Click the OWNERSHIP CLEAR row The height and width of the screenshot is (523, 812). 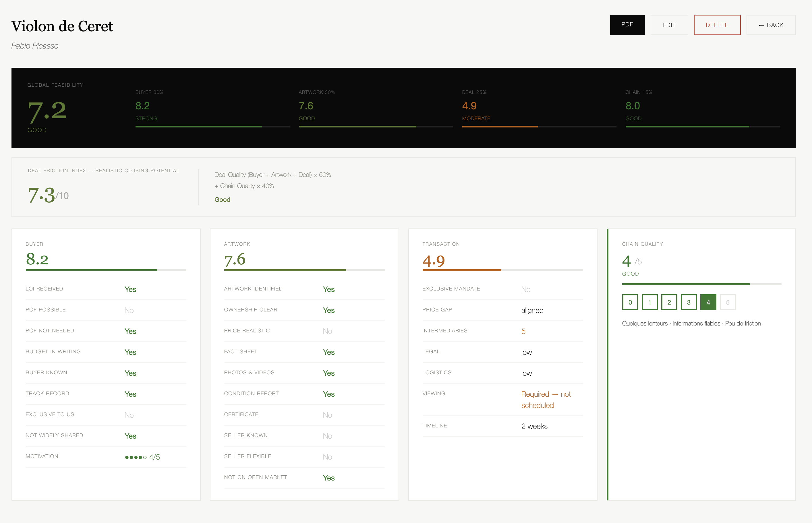click(304, 310)
